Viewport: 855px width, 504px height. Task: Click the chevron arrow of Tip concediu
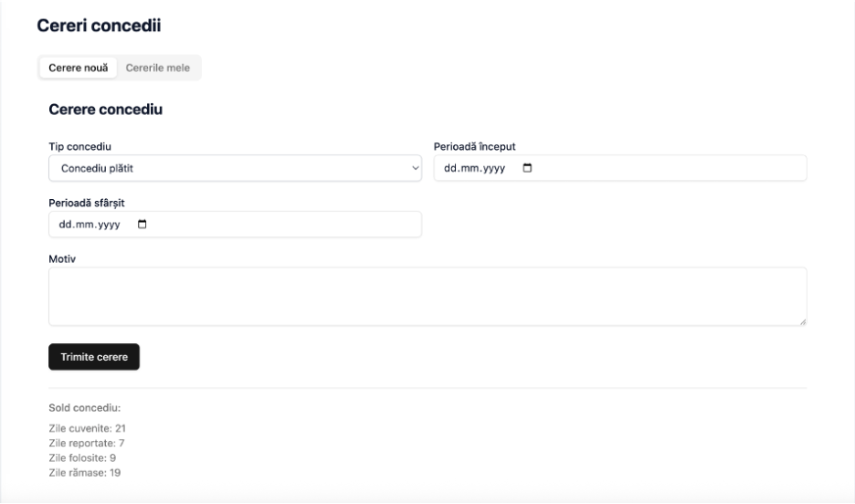click(x=416, y=168)
